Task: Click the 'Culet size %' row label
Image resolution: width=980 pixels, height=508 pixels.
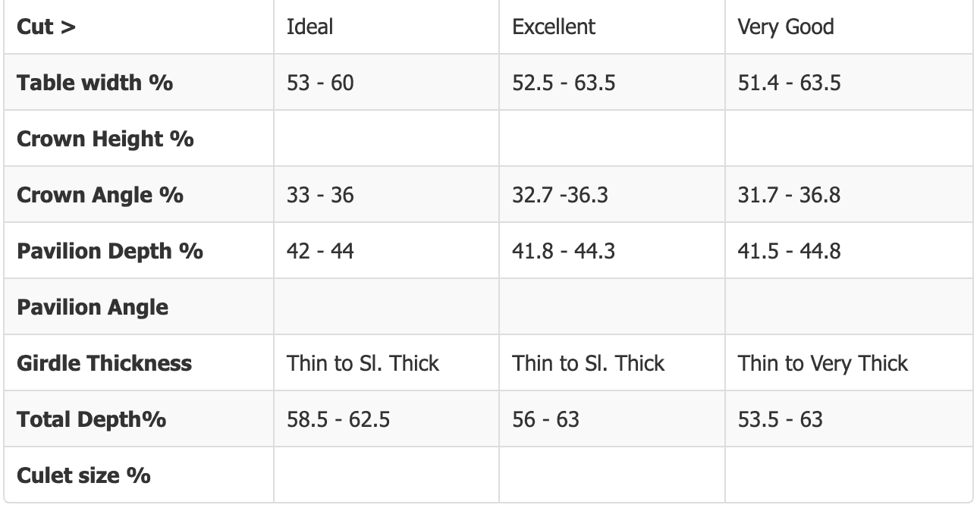Action: (83, 475)
